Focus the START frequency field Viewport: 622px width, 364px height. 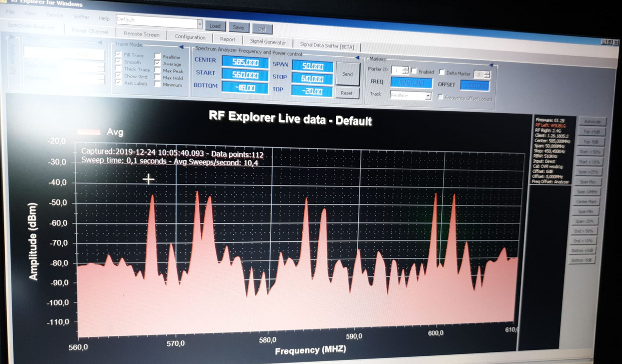(245, 75)
